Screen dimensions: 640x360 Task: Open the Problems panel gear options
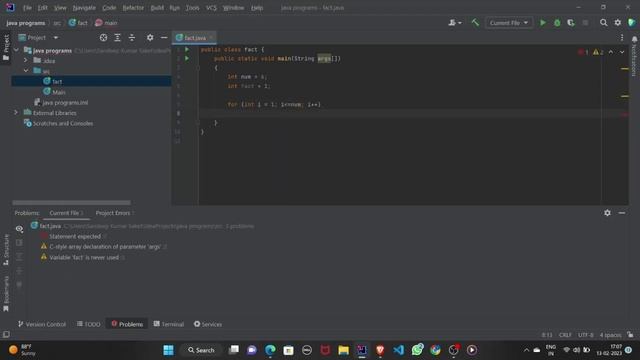[x=607, y=213]
